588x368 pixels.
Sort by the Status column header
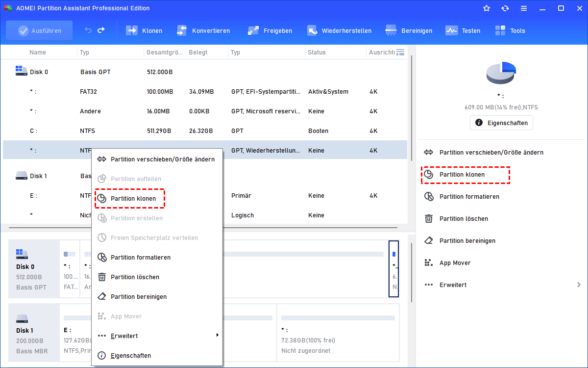pyautogui.click(x=317, y=53)
